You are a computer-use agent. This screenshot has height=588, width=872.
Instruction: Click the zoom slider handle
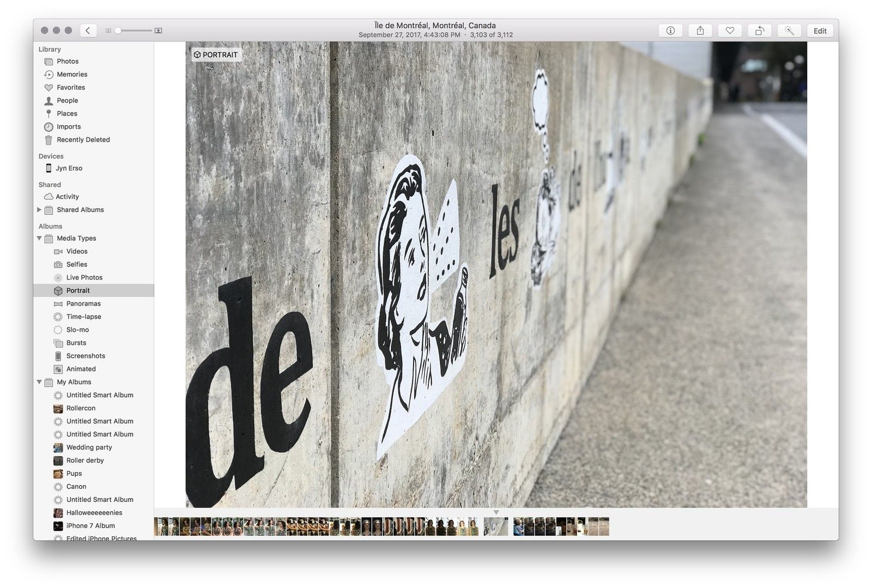pyautogui.click(x=118, y=31)
